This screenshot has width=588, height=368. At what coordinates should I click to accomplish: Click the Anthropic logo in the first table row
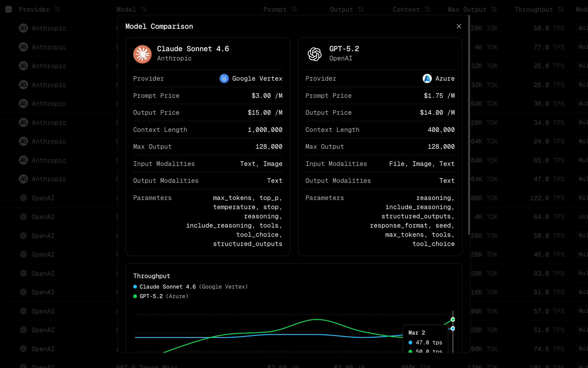[23, 28]
